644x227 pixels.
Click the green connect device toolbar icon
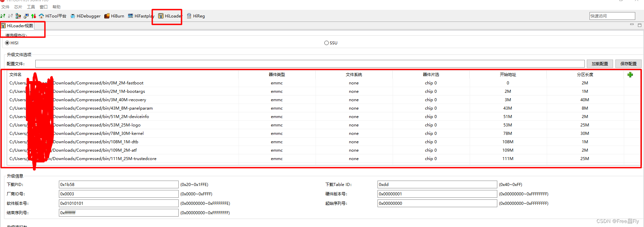point(3,16)
